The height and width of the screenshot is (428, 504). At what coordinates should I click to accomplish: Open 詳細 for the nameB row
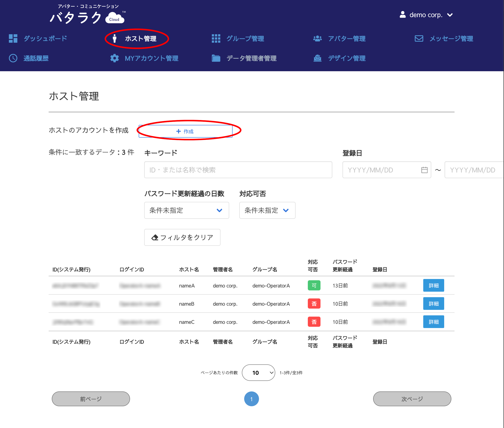433,304
